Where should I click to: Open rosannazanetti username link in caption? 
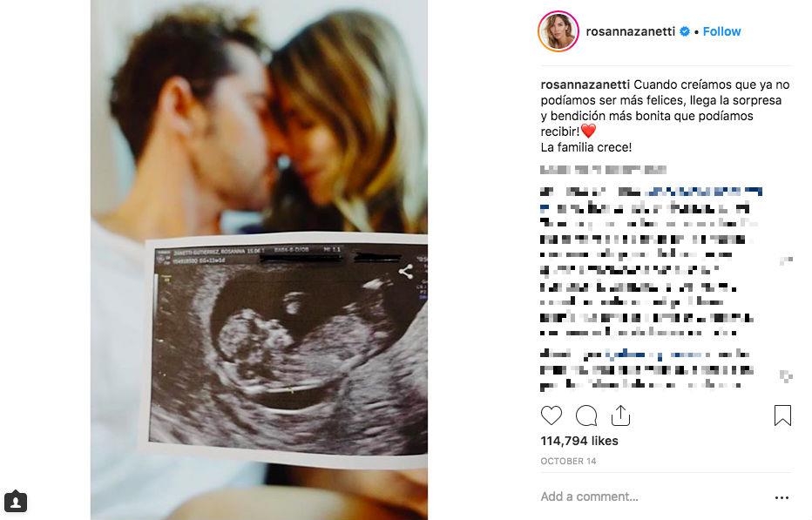pyautogui.click(x=585, y=84)
